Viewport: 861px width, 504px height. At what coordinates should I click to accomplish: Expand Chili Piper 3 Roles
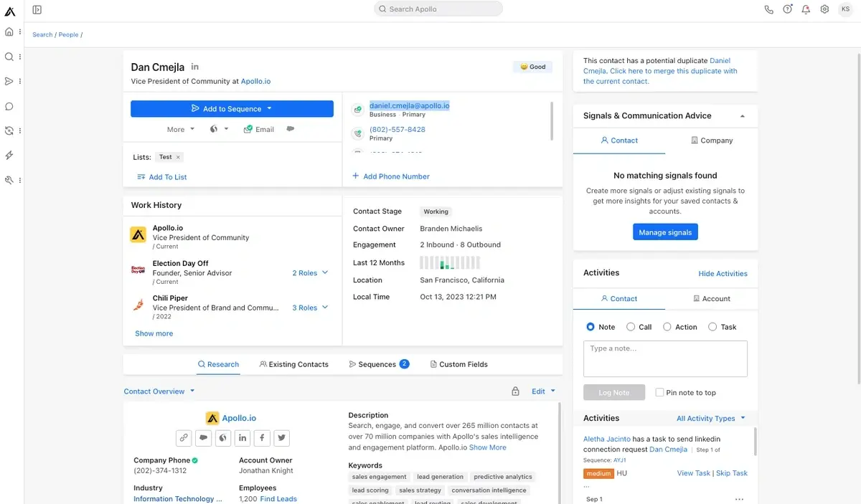pyautogui.click(x=310, y=308)
